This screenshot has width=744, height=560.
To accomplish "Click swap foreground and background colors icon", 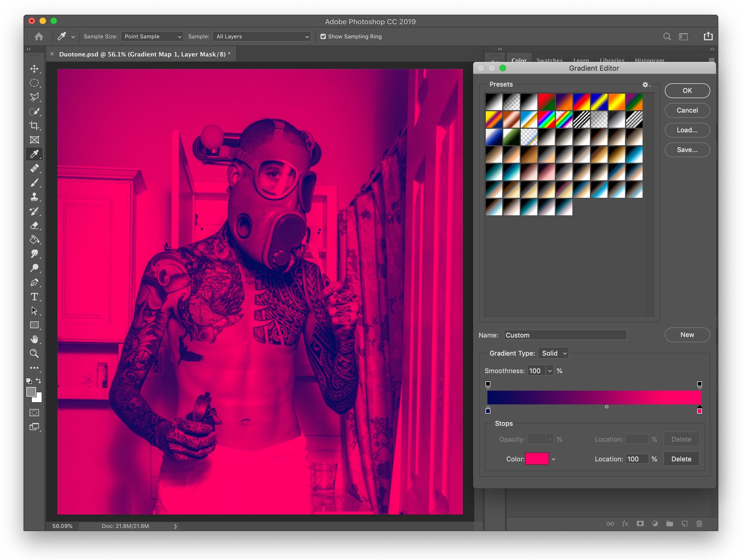I will (39, 381).
